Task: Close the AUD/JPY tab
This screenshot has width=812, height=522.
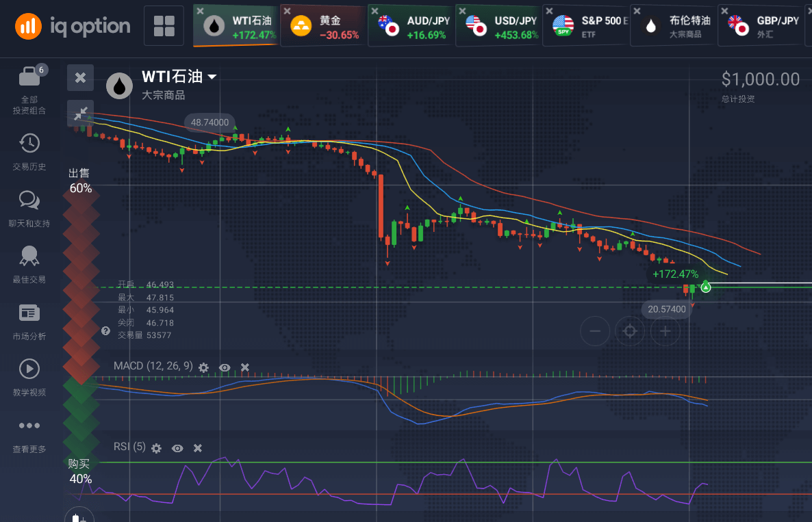Action: [x=375, y=11]
